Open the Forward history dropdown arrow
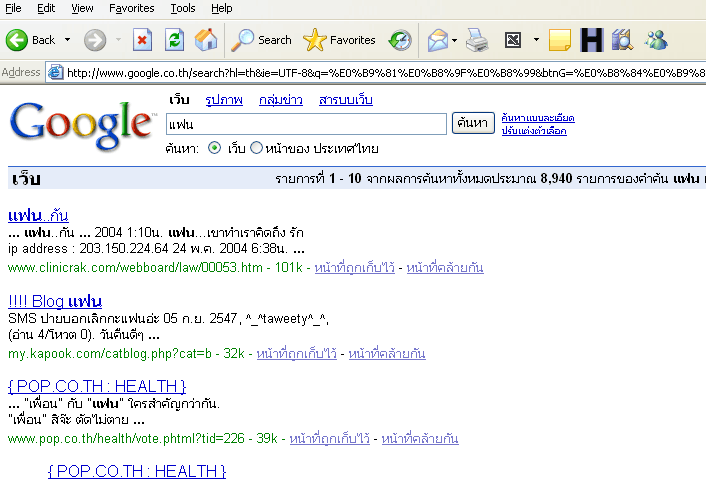Viewport: 706px width, 479px height. (118, 40)
